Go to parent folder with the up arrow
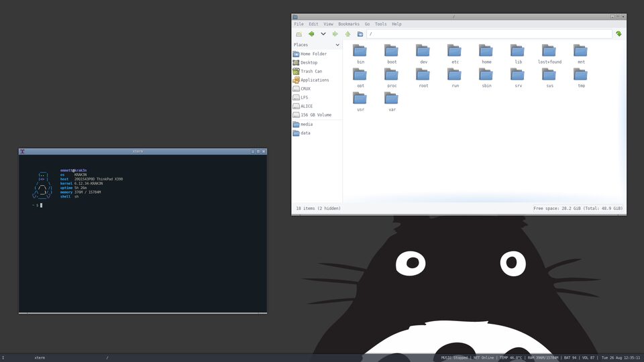The width and height of the screenshot is (644, 362). [347, 34]
